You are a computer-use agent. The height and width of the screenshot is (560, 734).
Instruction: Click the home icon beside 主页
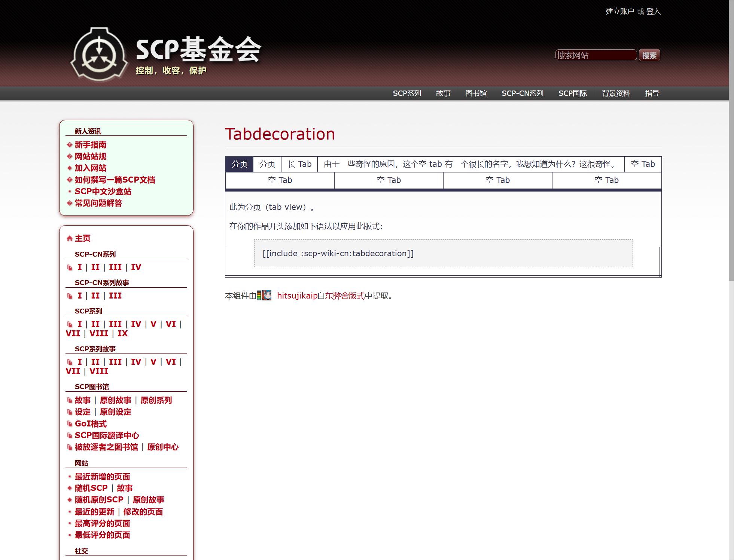[x=69, y=239]
